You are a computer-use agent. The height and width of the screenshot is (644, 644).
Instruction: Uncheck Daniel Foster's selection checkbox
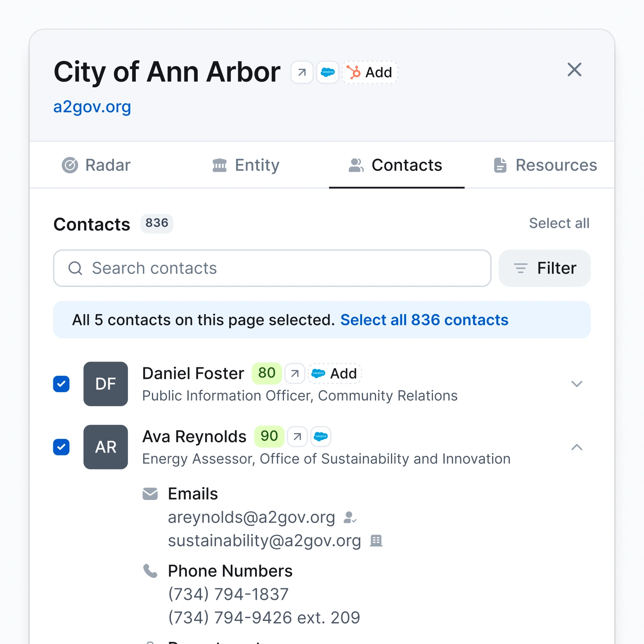pyautogui.click(x=61, y=384)
